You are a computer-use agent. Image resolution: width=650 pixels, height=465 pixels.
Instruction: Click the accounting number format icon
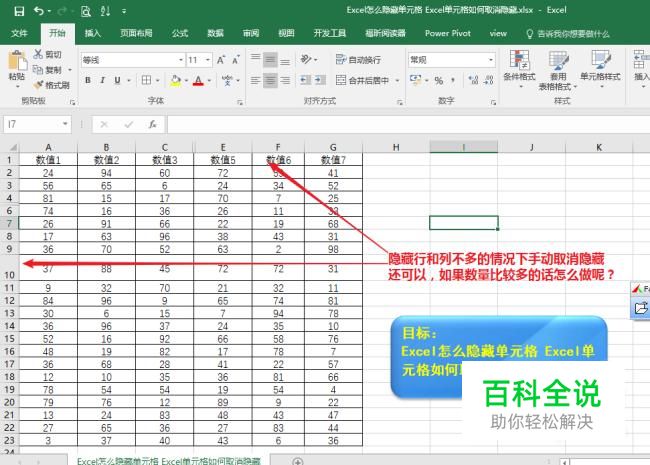pos(415,80)
